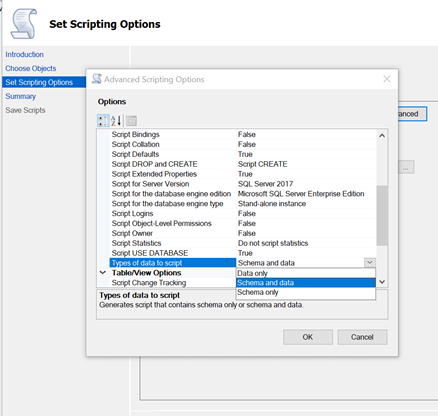Click the 'SQL Server 2017' value
The height and width of the screenshot is (416, 438).
pyautogui.click(x=265, y=184)
